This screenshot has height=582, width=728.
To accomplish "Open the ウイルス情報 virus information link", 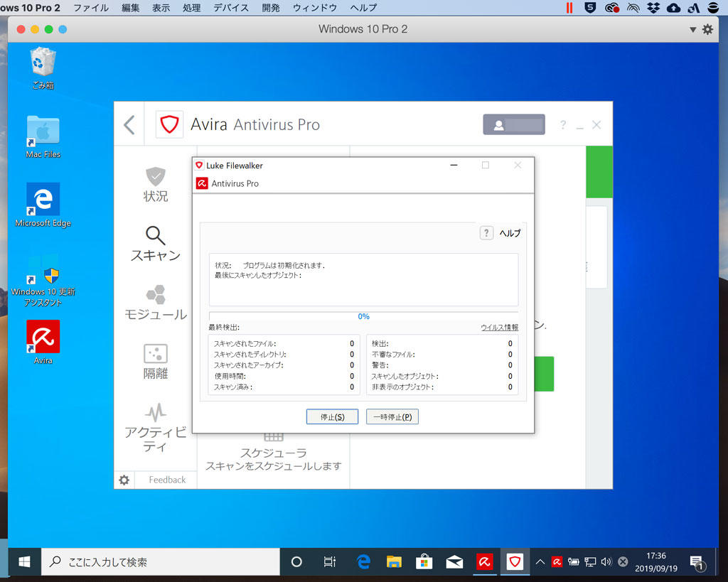I will tap(500, 327).
